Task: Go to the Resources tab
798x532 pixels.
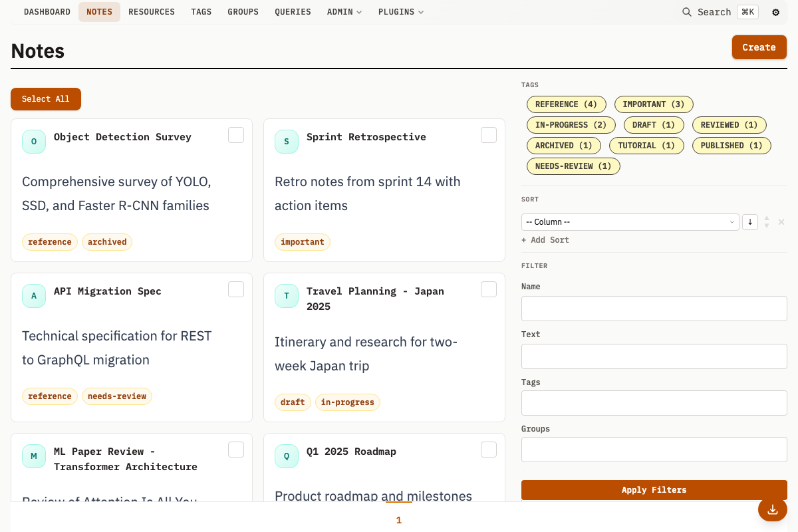Action: [x=152, y=12]
